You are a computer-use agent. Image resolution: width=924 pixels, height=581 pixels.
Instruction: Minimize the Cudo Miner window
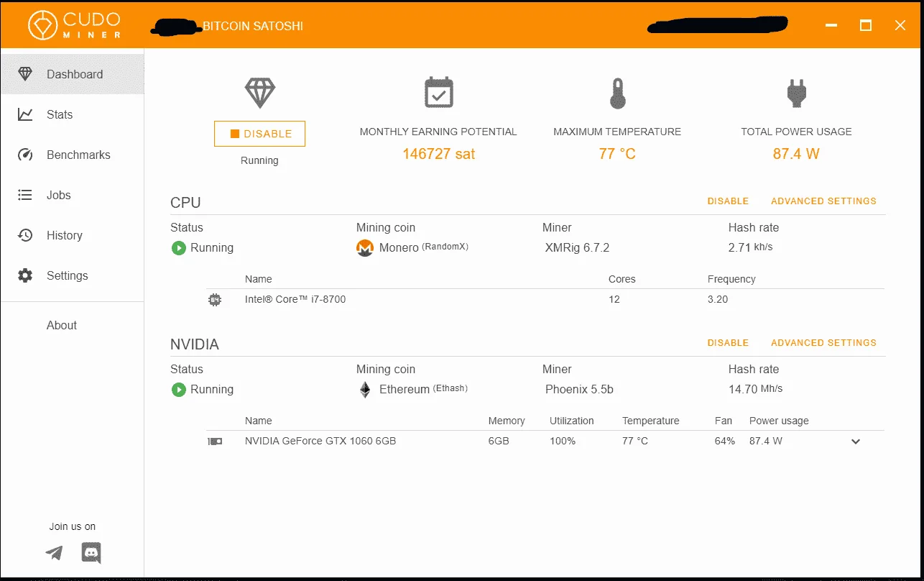coord(832,25)
